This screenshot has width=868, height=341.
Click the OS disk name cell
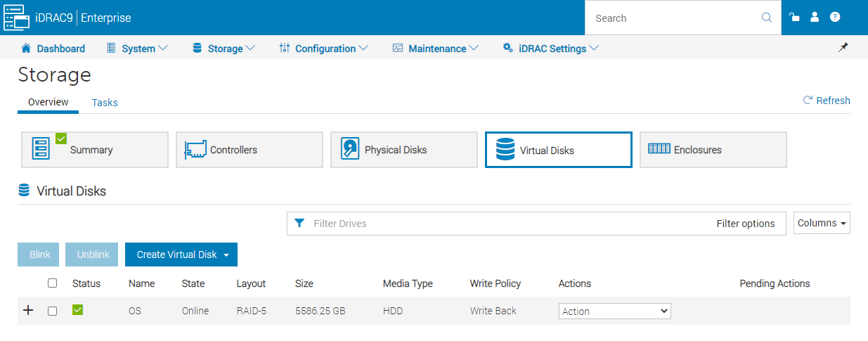tap(135, 311)
